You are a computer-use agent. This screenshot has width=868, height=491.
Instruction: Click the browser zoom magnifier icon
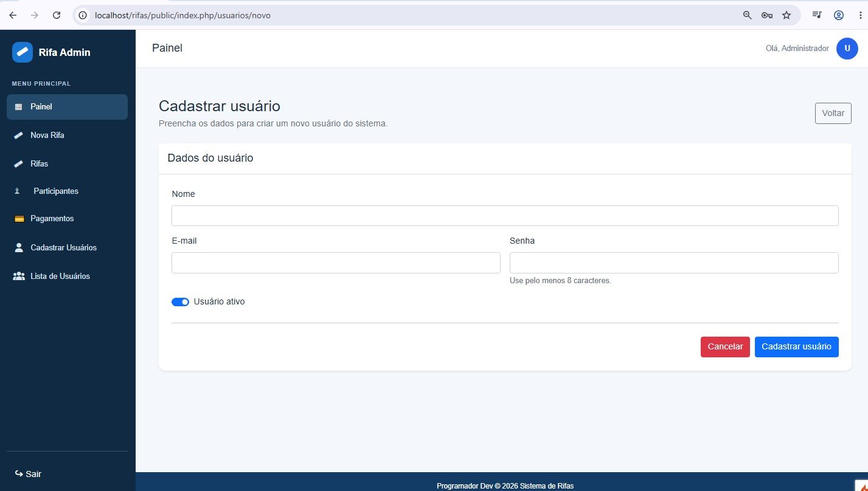click(748, 15)
